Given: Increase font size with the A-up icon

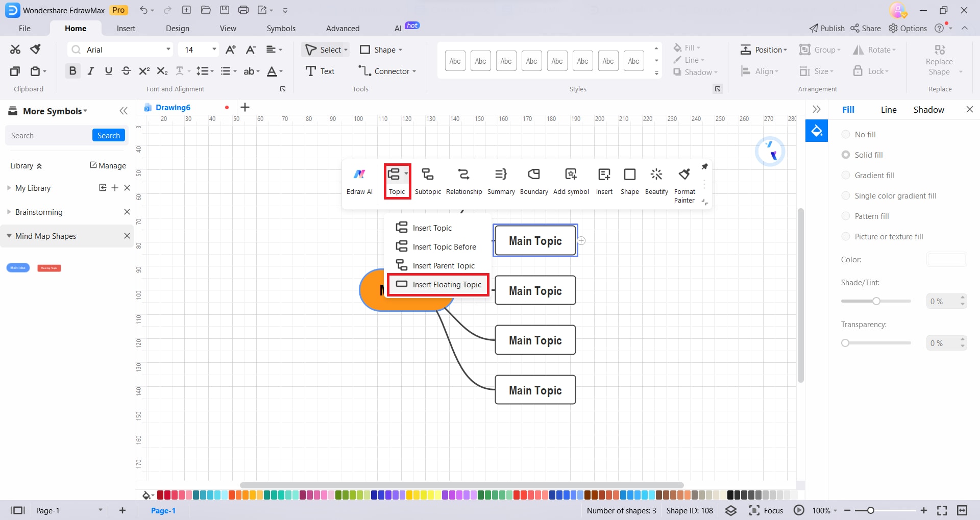Looking at the screenshot, I should (x=231, y=49).
